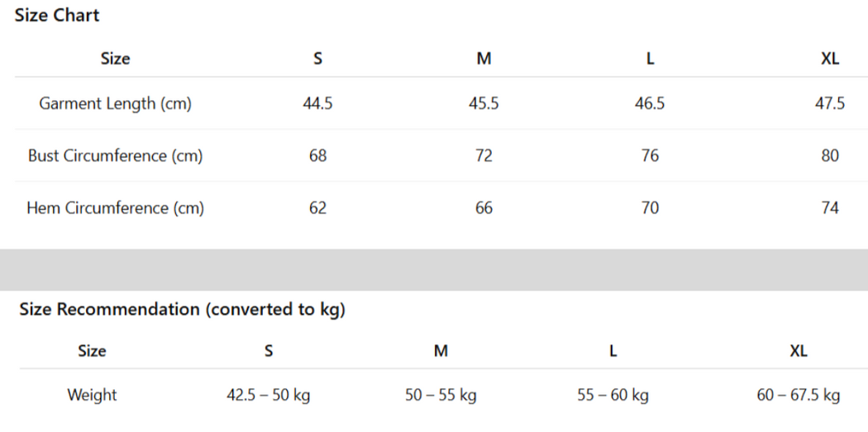
Task: Click the 46.5 garment length cell
Action: coord(650,103)
